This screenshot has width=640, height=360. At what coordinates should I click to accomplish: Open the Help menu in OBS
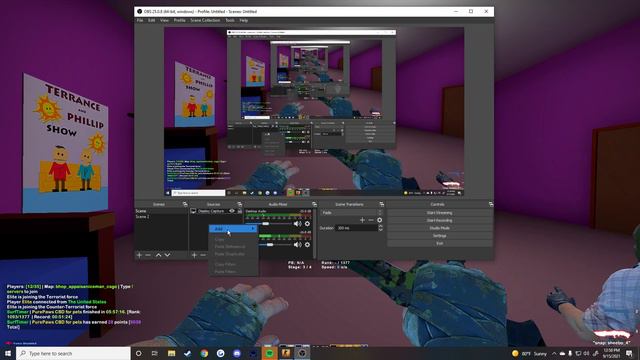pyautogui.click(x=244, y=20)
